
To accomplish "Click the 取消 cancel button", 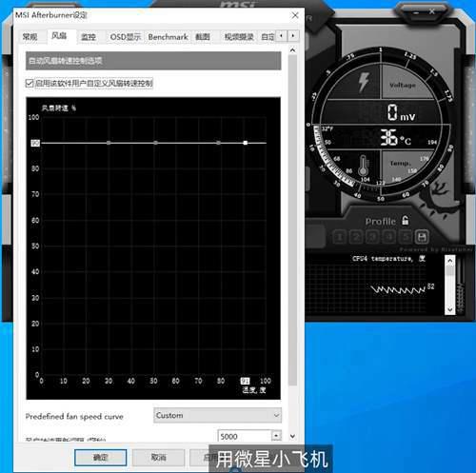I will coord(158,457).
